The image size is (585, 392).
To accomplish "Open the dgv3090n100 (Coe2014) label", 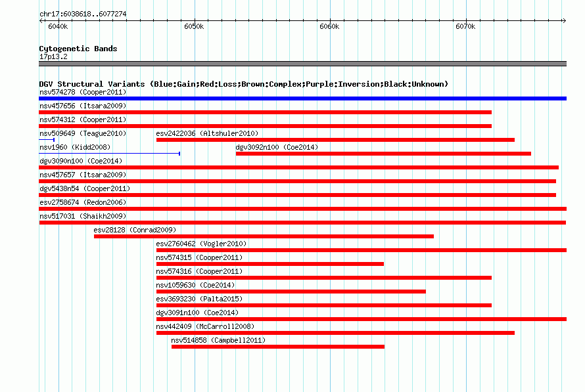I will pyautogui.click(x=81, y=161).
